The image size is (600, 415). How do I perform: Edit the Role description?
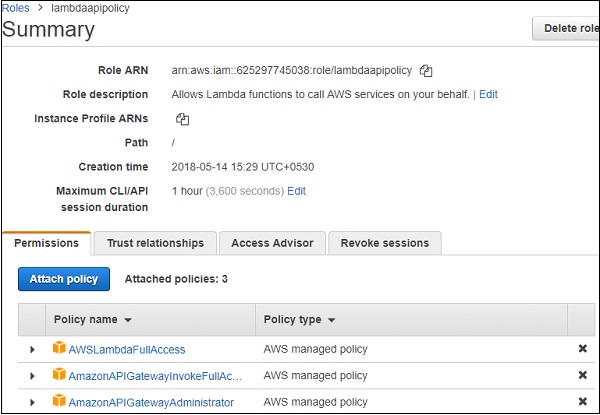coord(488,94)
